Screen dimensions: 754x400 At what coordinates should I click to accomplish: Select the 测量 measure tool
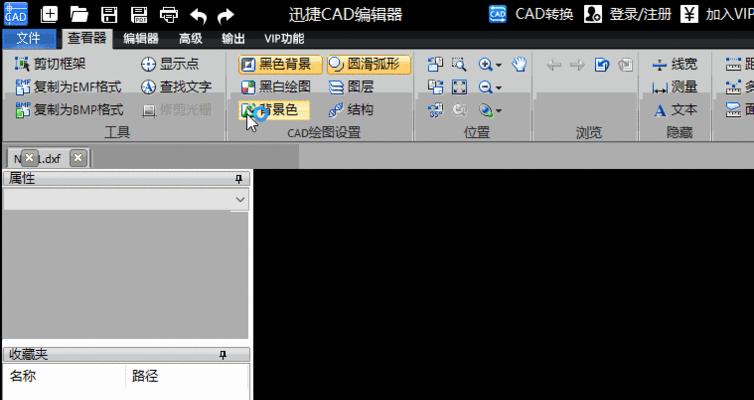click(674, 87)
